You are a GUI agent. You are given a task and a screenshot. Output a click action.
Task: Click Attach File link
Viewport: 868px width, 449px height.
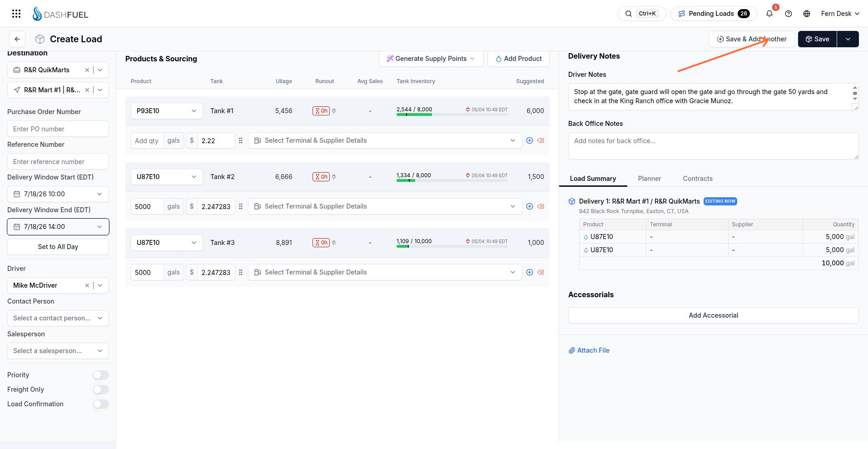pos(589,350)
